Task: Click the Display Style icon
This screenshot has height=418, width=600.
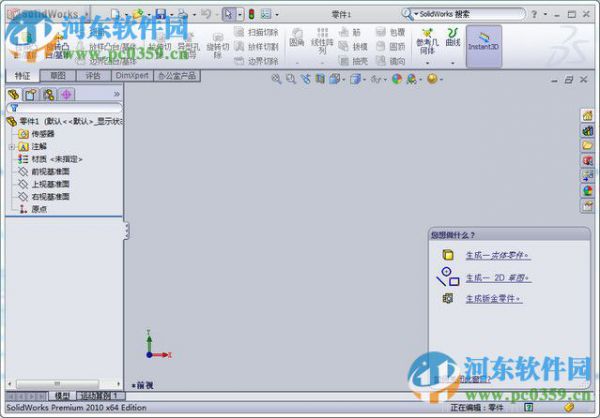Action: (x=355, y=79)
